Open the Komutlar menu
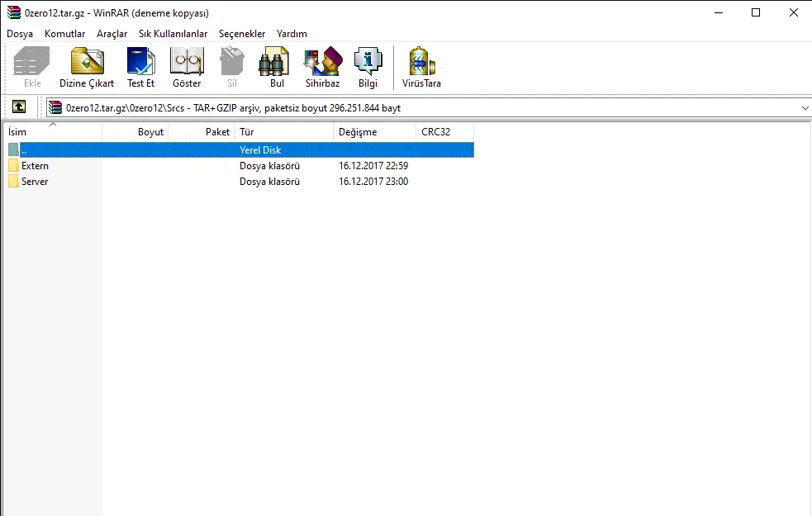Viewport: 812px width, 516px height. click(x=64, y=34)
